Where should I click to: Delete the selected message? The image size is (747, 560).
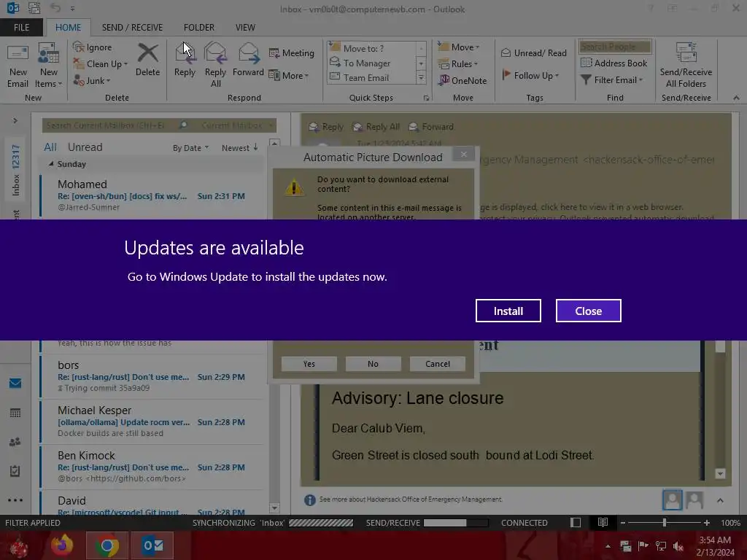[x=147, y=60]
